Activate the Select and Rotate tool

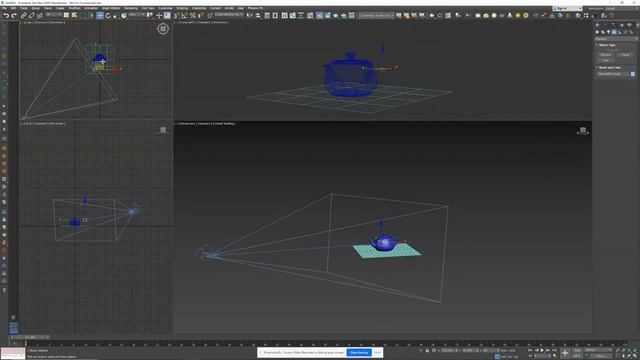tap(108, 16)
